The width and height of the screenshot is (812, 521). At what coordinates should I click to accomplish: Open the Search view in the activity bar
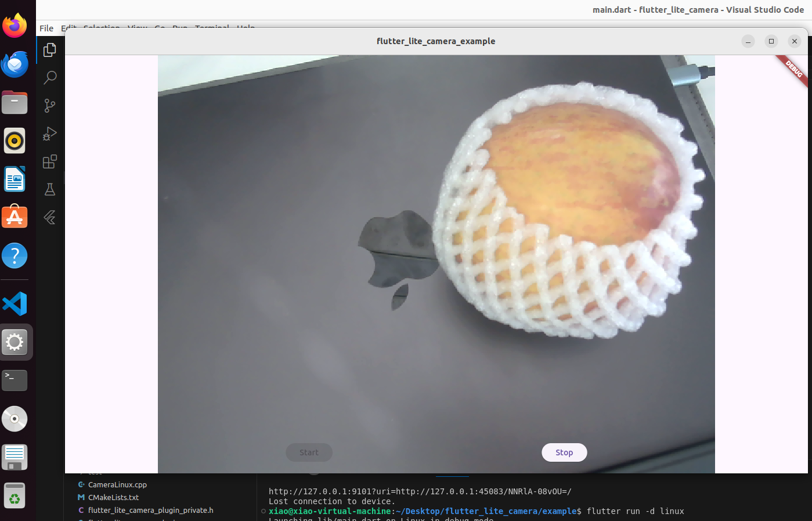50,77
